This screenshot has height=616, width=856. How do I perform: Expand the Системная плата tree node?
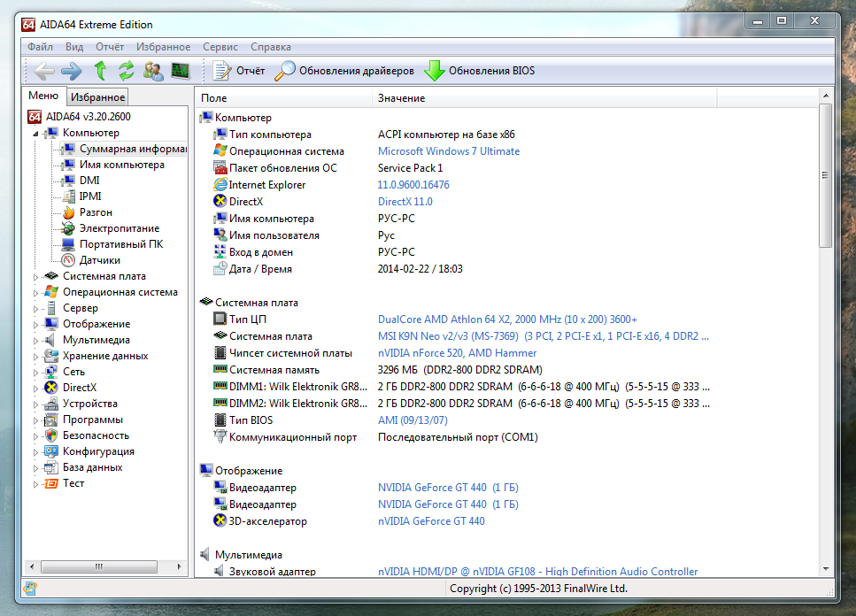tap(36, 277)
